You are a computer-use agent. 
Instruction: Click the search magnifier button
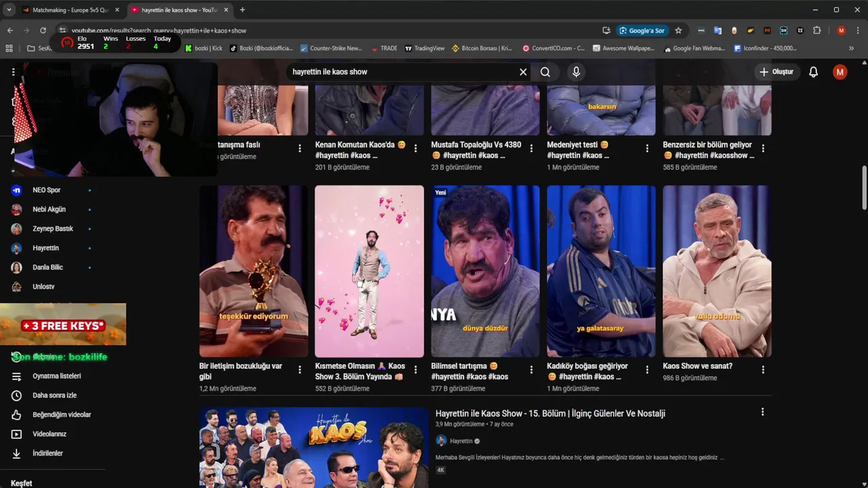click(x=545, y=72)
